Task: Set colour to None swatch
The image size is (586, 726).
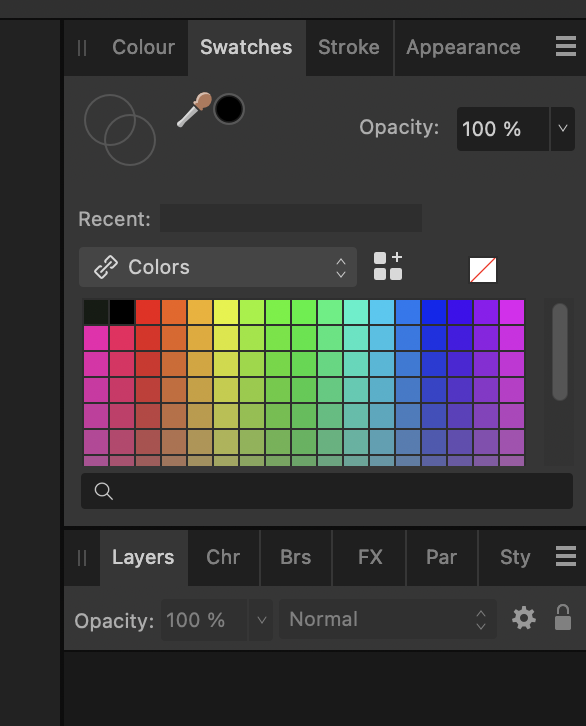Action: 483,270
